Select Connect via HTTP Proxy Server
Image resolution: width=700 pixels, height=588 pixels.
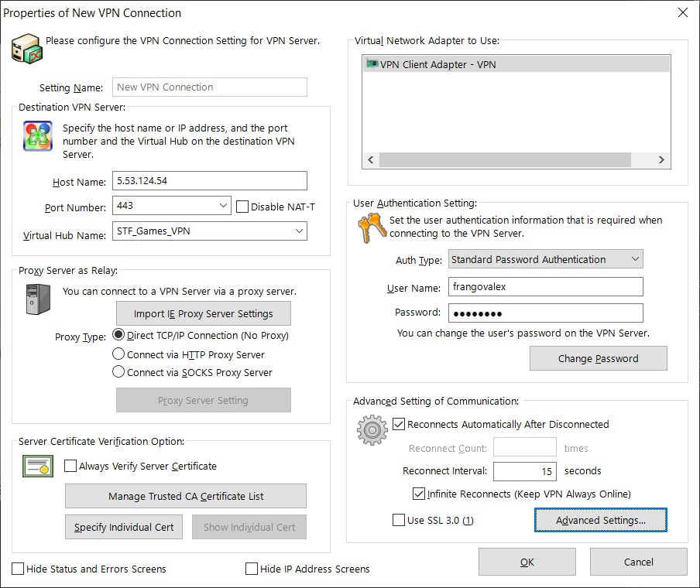coord(118,354)
